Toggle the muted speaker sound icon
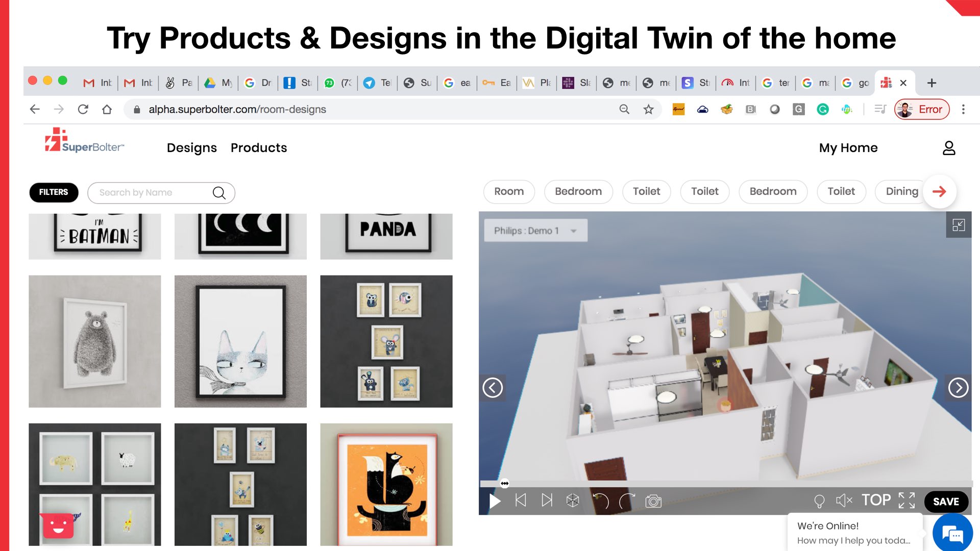This screenshot has width=980, height=551. (x=844, y=500)
